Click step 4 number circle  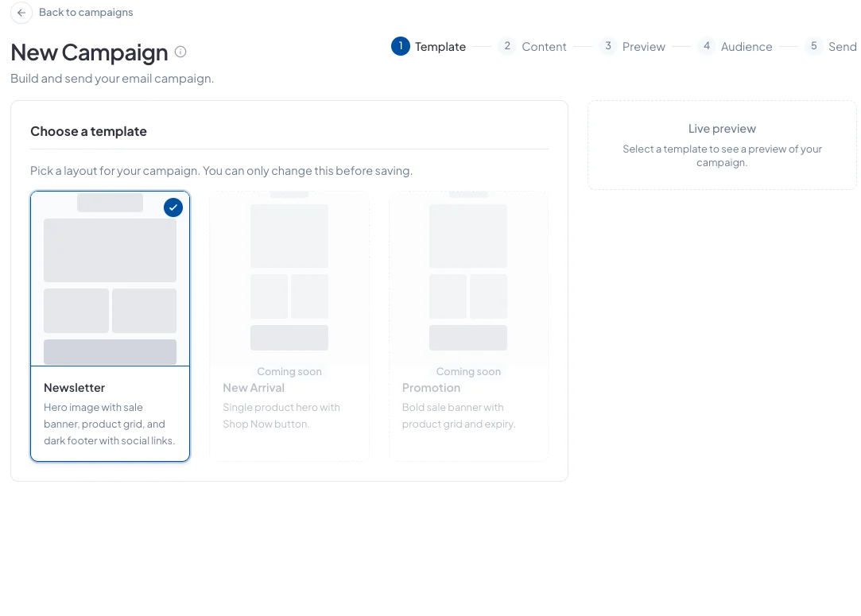[x=706, y=46]
